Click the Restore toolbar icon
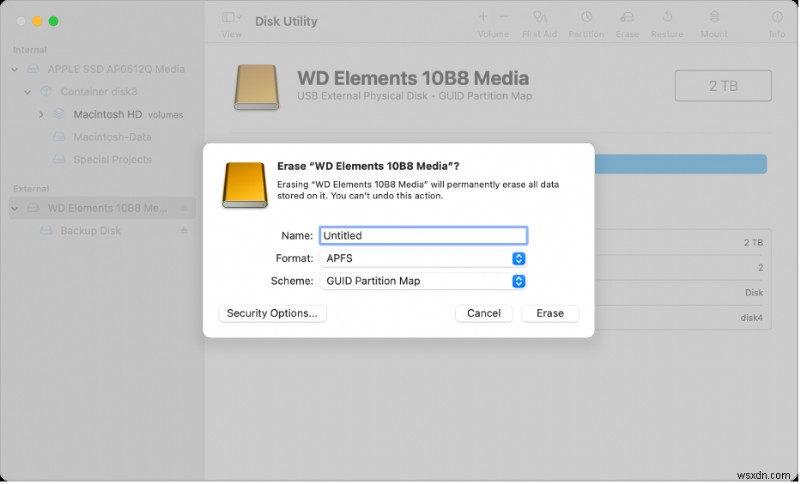This screenshot has width=800, height=484. [x=667, y=17]
